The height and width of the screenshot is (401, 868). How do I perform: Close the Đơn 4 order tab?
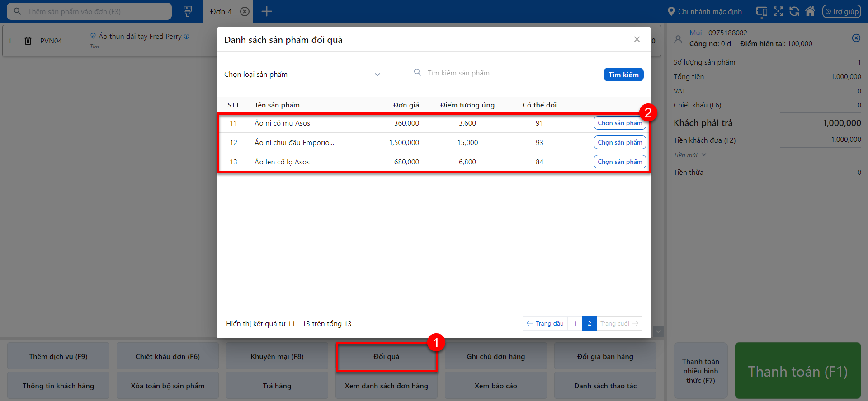tap(245, 12)
